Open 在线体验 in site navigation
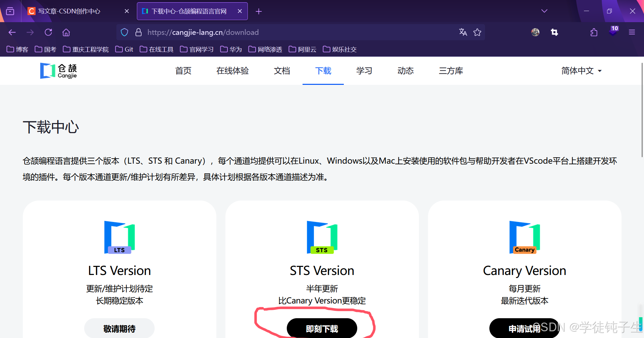Viewport: 644px width, 338px height. click(232, 71)
